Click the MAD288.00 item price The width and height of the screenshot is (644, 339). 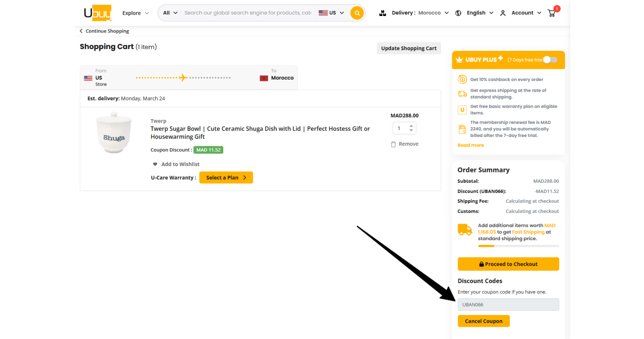tap(404, 115)
